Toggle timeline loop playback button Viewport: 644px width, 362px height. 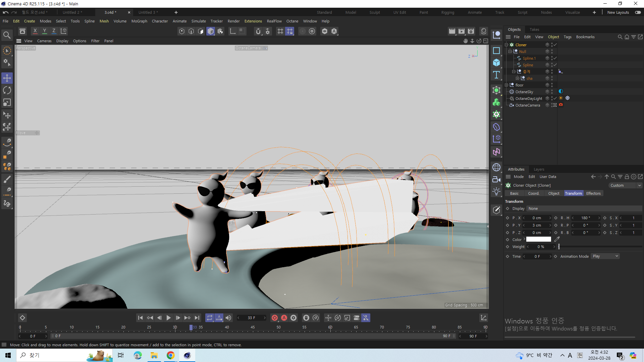coord(210,318)
